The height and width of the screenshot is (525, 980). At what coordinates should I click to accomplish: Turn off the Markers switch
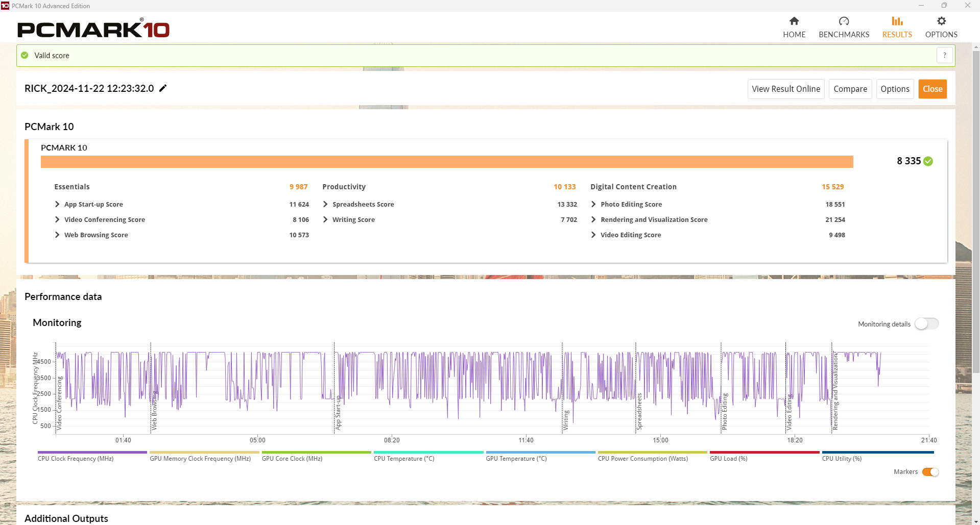(930, 472)
